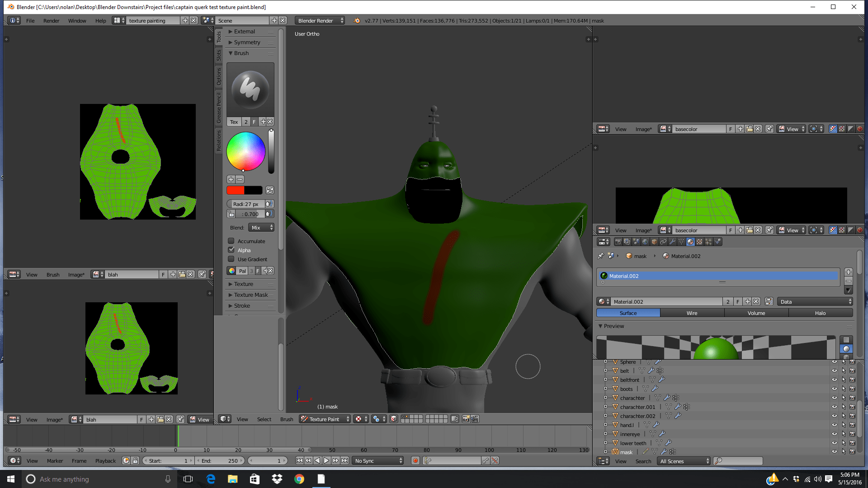Open Chrome from the taskbar

[x=299, y=479]
